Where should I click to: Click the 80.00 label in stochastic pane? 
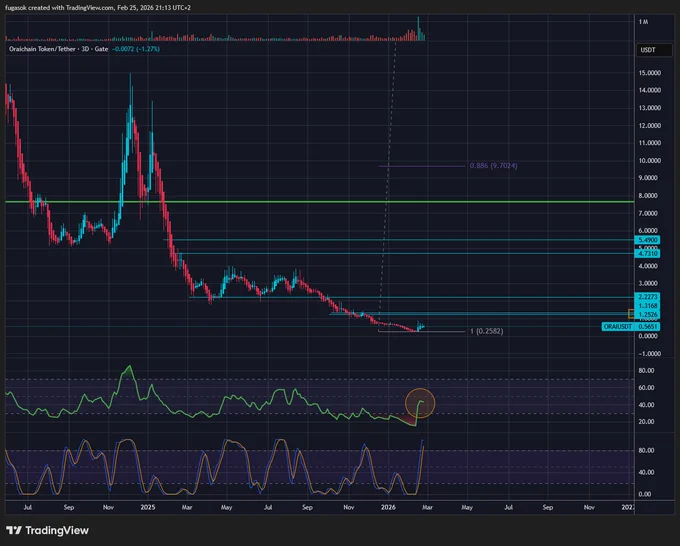(646, 451)
